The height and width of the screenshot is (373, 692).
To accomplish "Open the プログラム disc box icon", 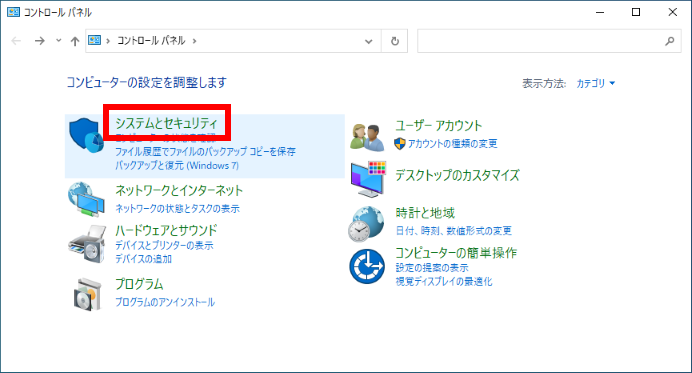I will pyautogui.click(x=88, y=294).
